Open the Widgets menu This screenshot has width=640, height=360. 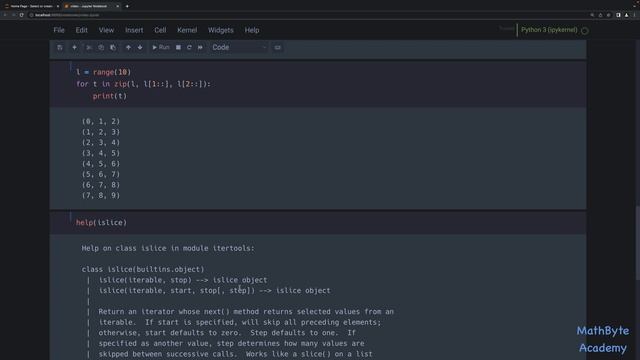coord(221,30)
